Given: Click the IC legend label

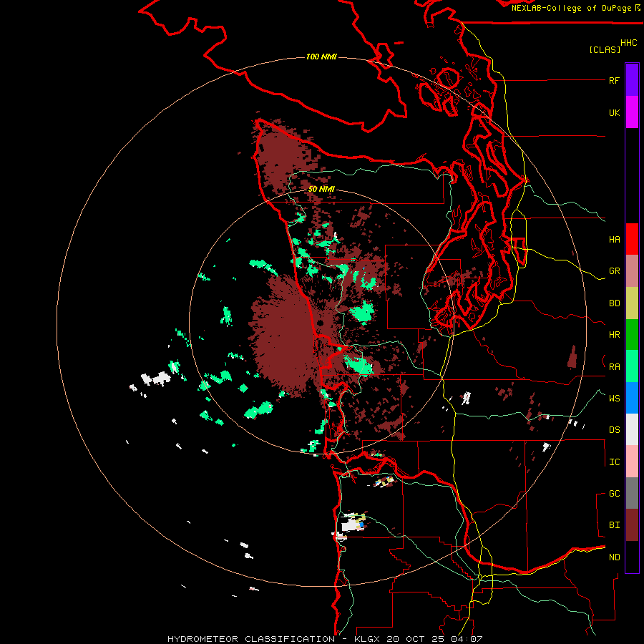Looking at the screenshot, I should tap(614, 462).
